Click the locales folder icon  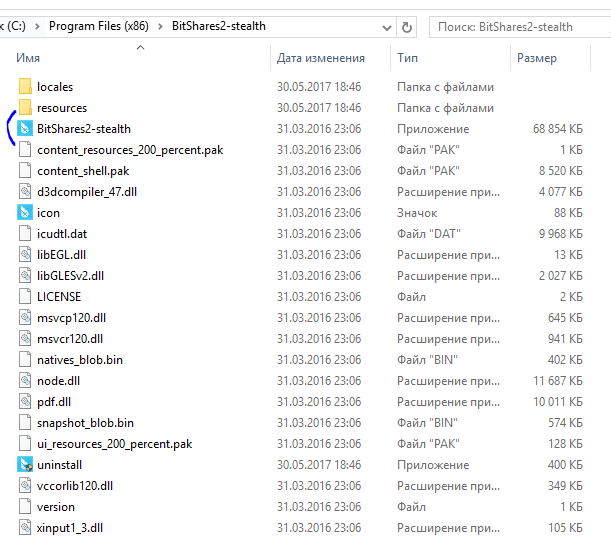[x=25, y=87]
